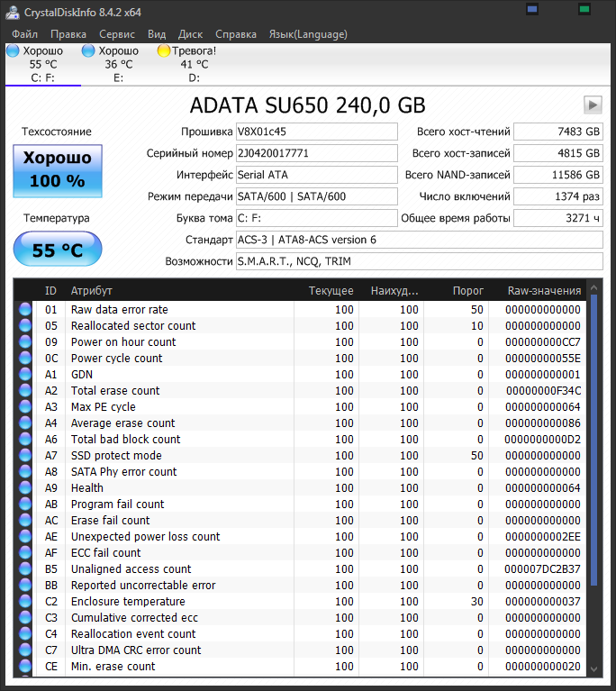Click status orb for GDN row
616x691 pixels.
tap(25, 375)
